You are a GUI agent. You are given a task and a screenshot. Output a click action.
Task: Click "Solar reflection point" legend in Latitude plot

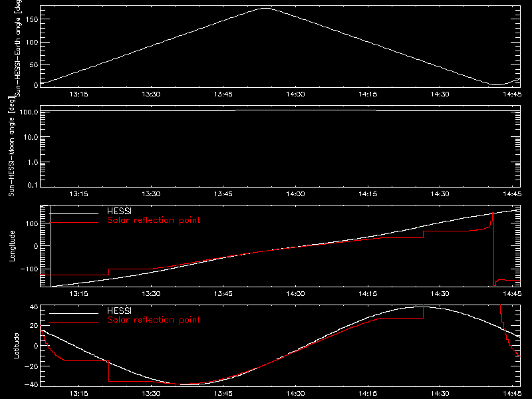(x=154, y=320)
